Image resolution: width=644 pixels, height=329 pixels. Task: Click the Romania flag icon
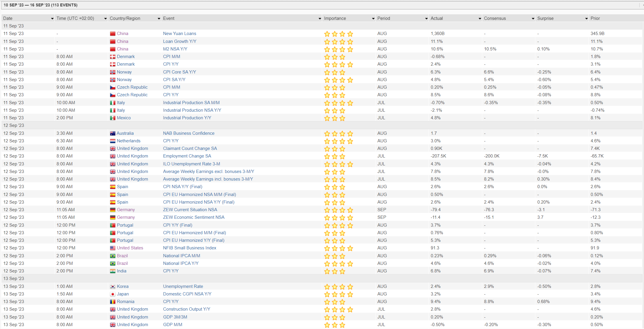[112, 302]
